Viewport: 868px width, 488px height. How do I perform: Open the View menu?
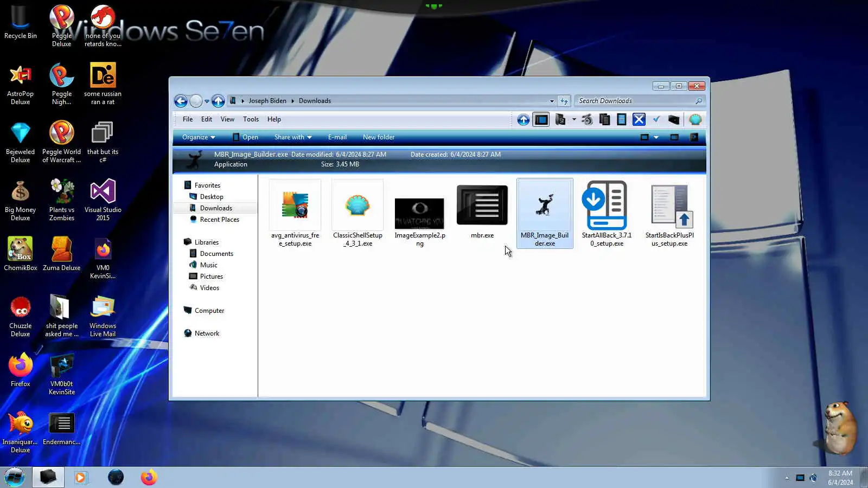pos(227,119)
